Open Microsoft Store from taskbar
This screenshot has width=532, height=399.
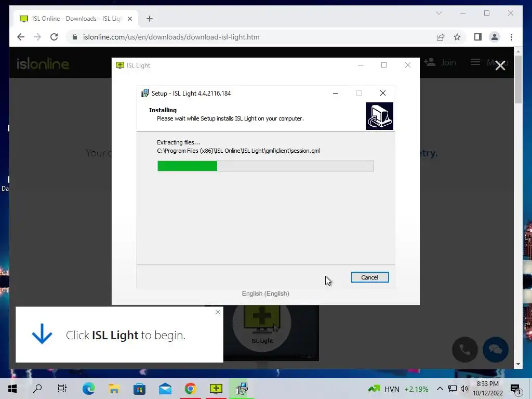pos(139,389)
